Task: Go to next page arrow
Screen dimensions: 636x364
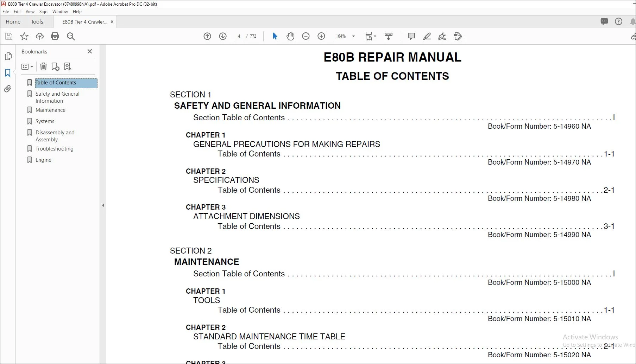Action: (x=223, y=36)
